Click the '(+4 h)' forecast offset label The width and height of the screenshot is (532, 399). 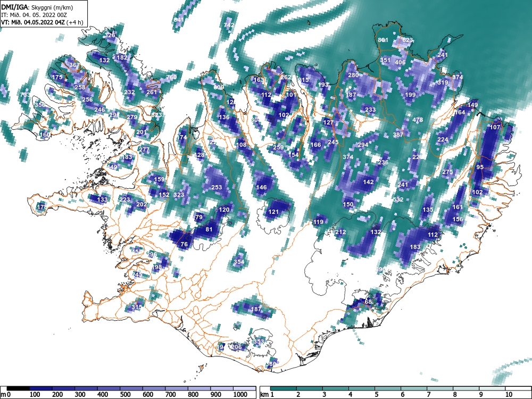pos(76,22)
